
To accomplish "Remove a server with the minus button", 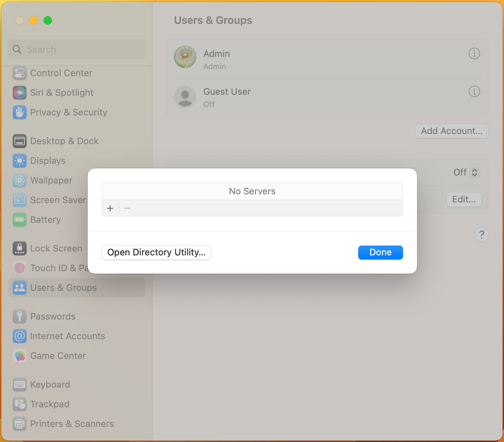I will pyautogui.click(x=128, y=208).
